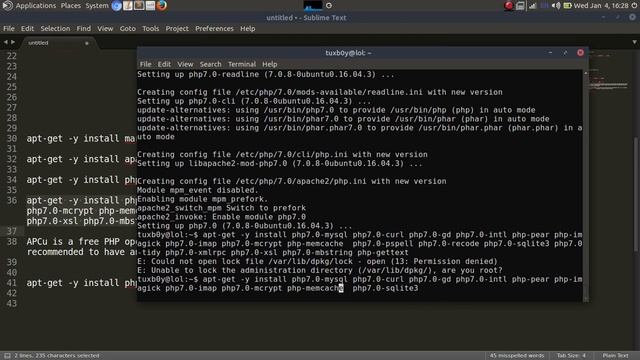This screenshot has height=360, width=640.
Task: Click the third launcher icon beside Chromium
Action: [x=139, y=6]
